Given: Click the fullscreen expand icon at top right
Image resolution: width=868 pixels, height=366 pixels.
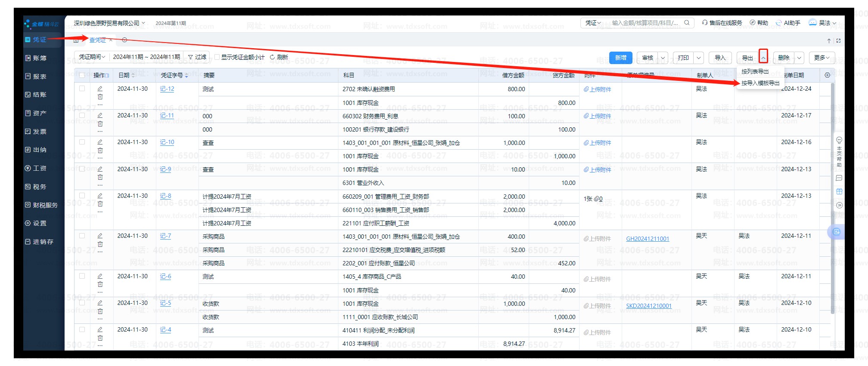Looking at the screenshot, I should tap(838, 41).
